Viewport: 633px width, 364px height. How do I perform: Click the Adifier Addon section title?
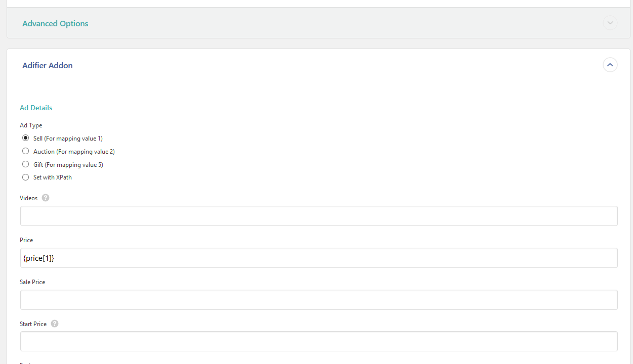(x=48, y=65)
